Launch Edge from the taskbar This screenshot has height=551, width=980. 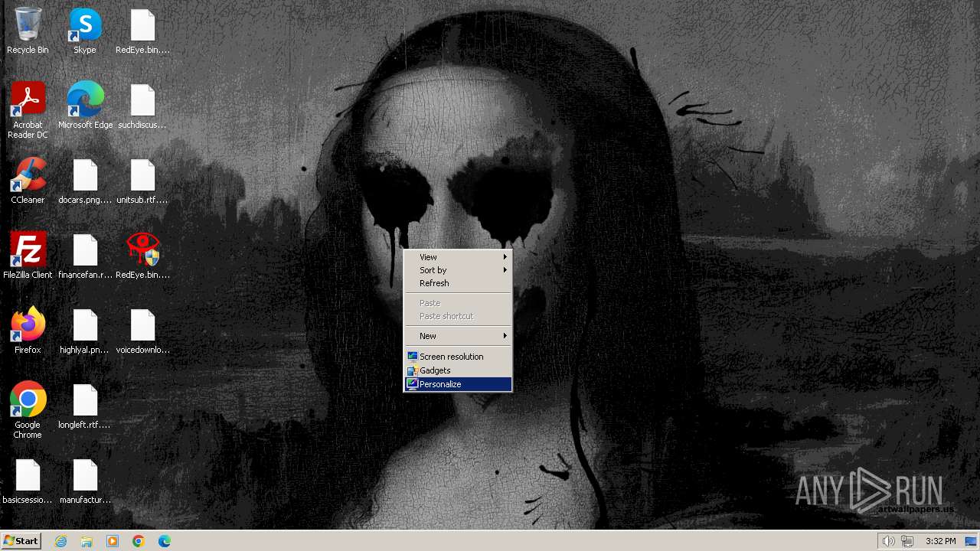(x=165, y=541)
